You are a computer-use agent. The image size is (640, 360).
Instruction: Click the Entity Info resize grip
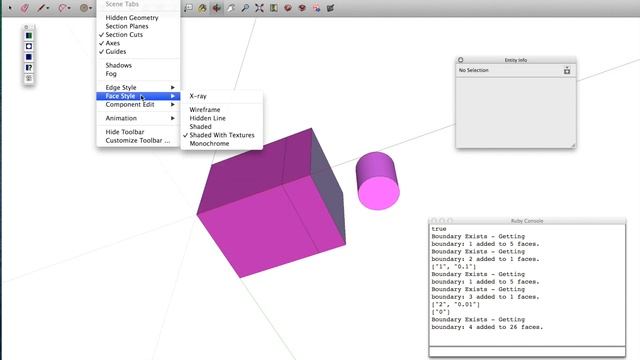point(573,145)
